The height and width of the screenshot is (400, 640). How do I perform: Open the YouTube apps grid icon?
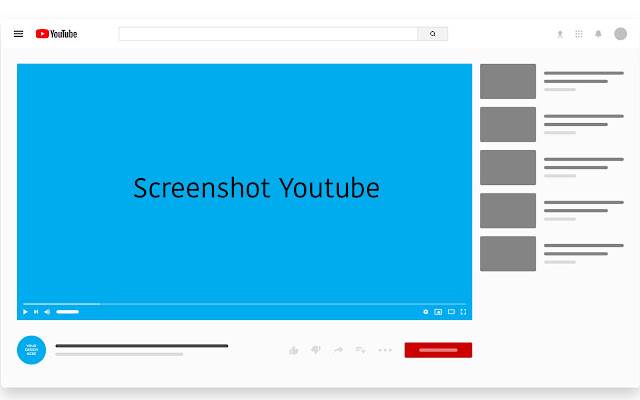[x=579, y=34]
